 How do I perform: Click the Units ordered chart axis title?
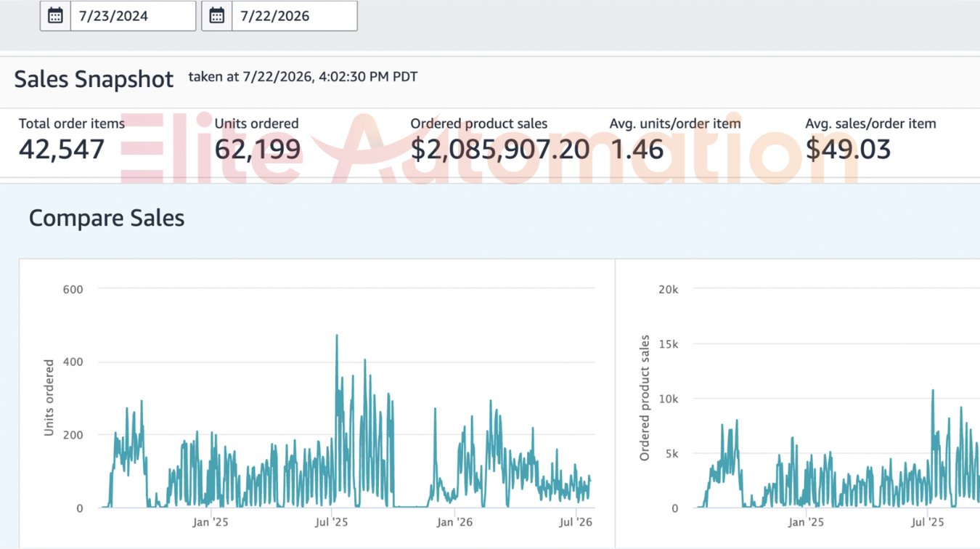coord(49,398)
